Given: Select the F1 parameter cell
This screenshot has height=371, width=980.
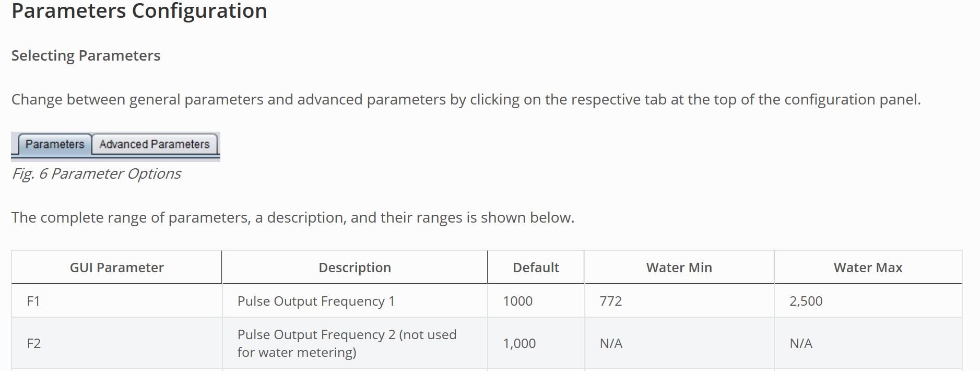Looking at the screenshot, I should pos(33,301).
